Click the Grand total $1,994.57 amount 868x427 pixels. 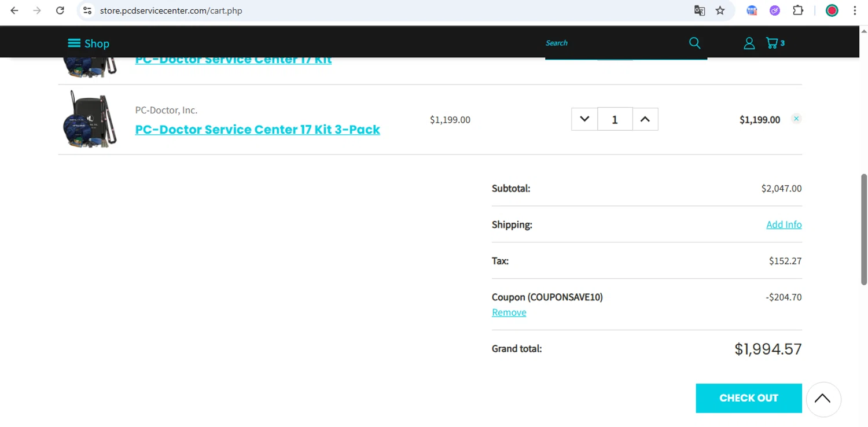pyautogui.click(x=768, y=349)
